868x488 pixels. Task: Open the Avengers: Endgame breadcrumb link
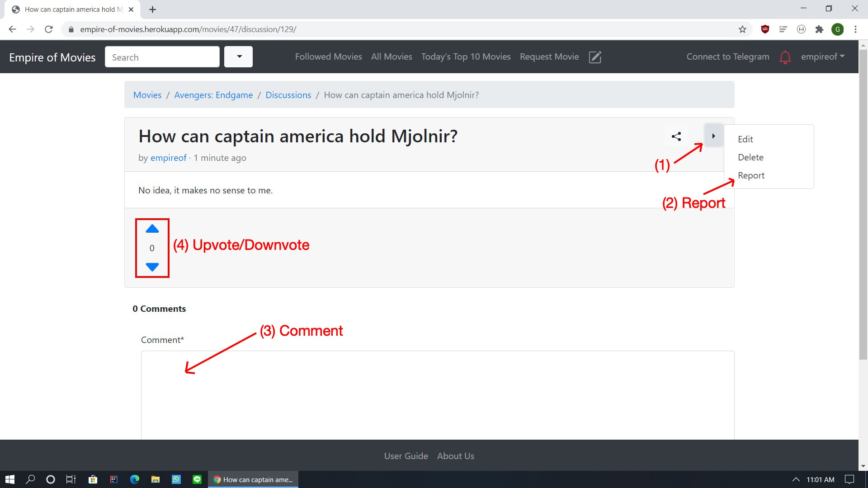pos(213,95)
